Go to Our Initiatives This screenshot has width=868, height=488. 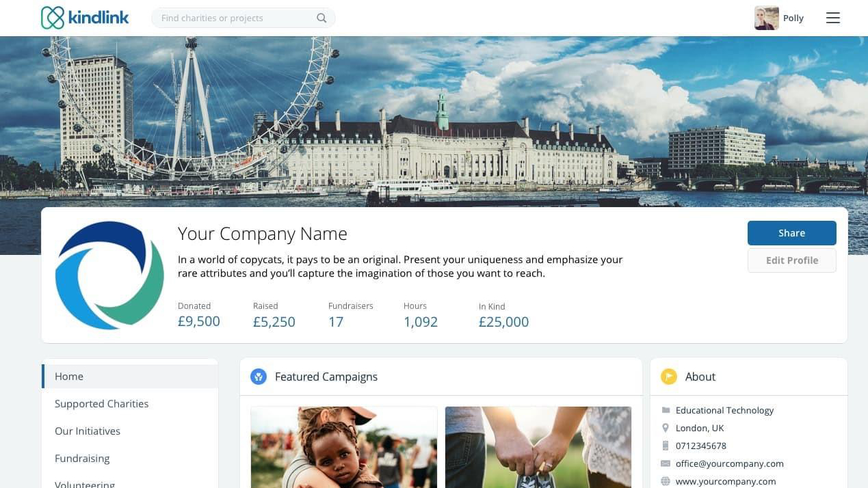pyautogui.click(x=88, y=431)
